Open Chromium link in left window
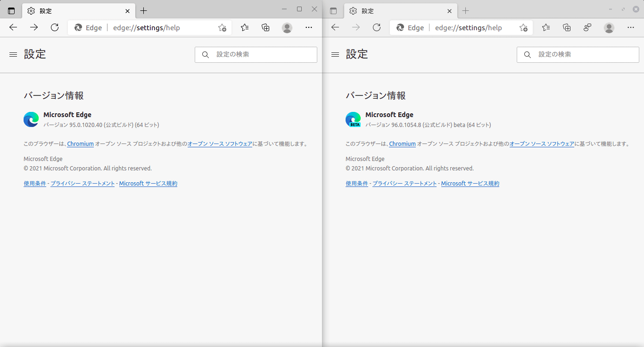Screen dimensions: 644x347 80,144
